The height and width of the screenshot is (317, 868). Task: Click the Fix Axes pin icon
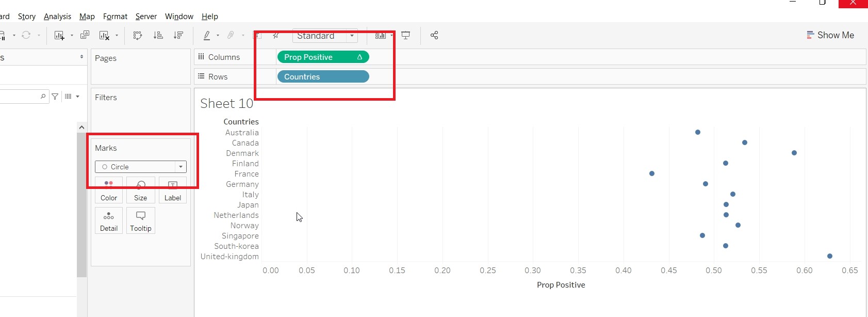click(276, 35)
